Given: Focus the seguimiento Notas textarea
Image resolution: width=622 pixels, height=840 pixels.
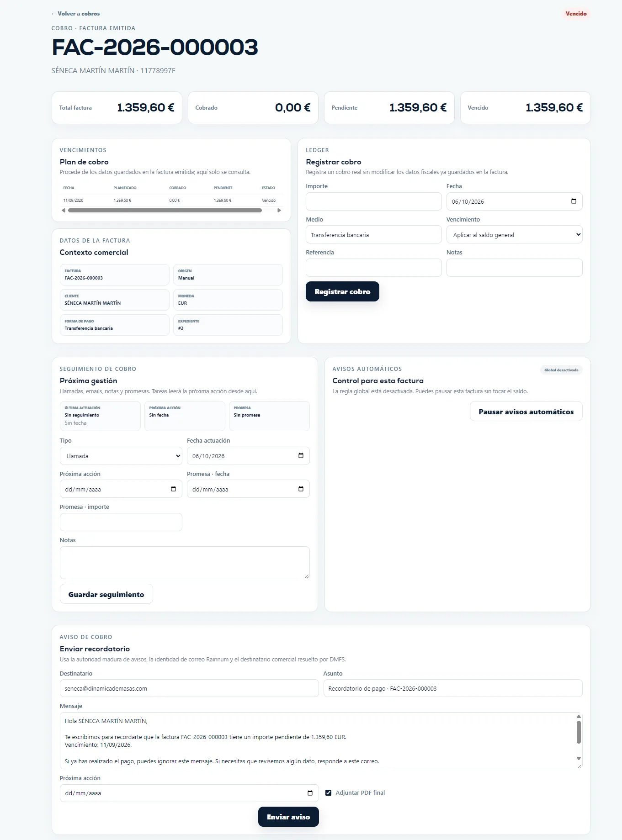Looking at the screenshot, I should 185,563.
